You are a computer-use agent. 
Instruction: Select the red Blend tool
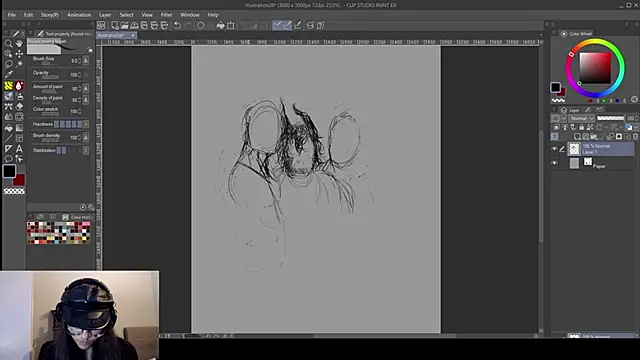[x=19, y=86]
